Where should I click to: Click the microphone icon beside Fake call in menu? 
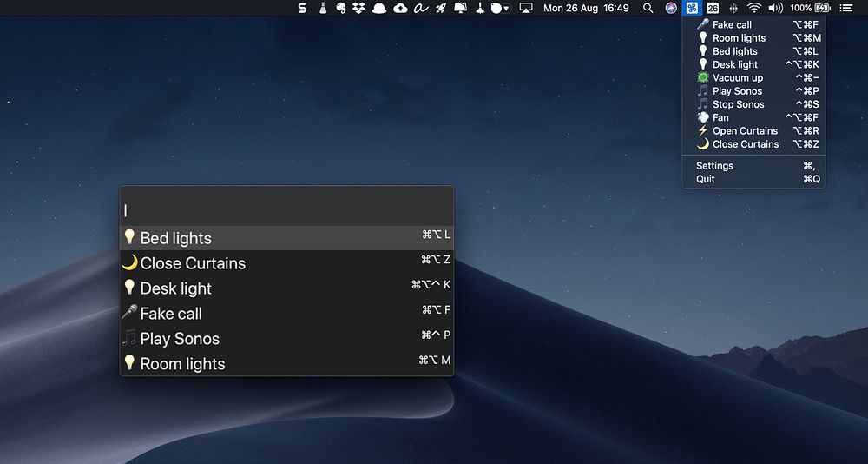click(x=703, y=24)
